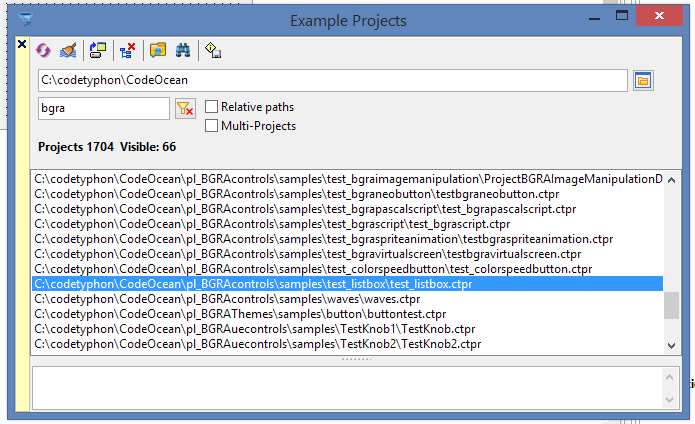Minimize the Example Projects window
The image size is (695, 424).
594,18
